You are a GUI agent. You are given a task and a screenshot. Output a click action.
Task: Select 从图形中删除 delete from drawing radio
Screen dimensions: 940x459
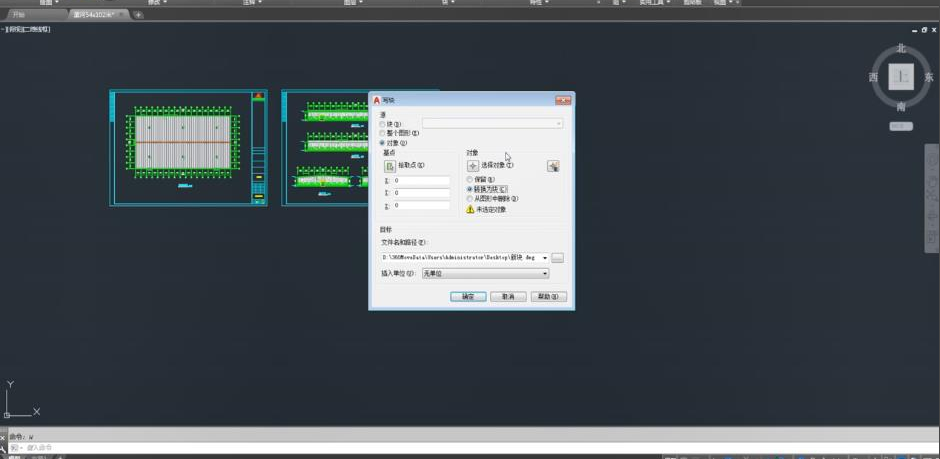pyautogui.click(x=469, y=198)
